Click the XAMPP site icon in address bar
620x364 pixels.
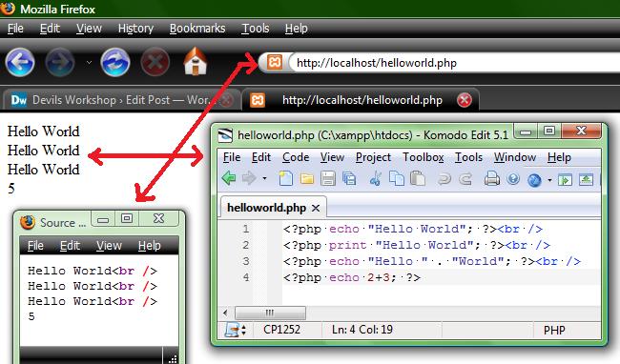[275, 62]
